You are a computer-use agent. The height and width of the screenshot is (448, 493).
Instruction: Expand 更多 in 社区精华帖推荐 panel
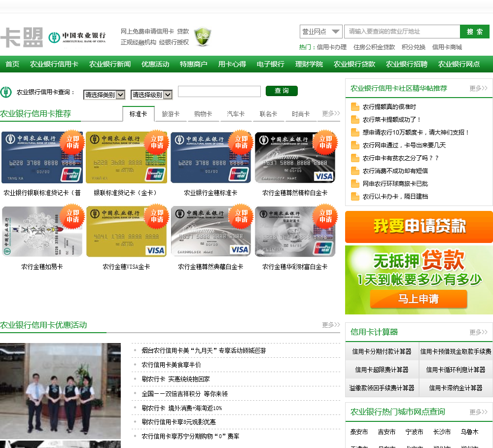[478, 88]
